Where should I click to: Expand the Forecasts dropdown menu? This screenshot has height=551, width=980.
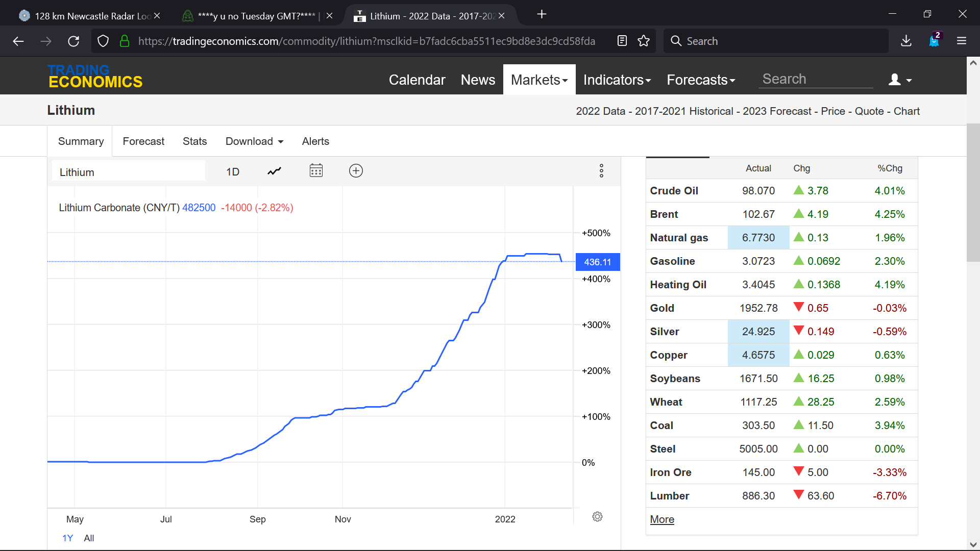tap(701, 80)
